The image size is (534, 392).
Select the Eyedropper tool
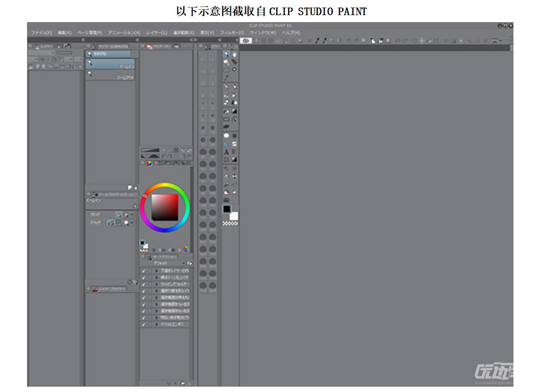[226, 78]
